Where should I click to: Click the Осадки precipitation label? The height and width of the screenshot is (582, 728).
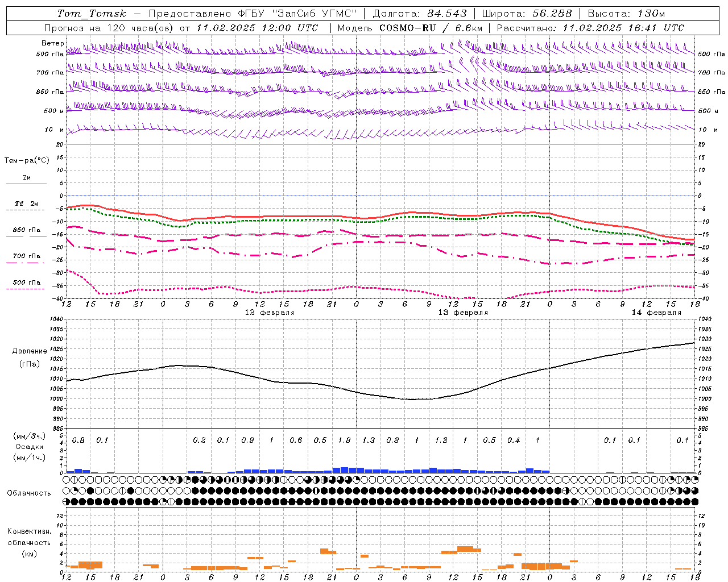29,447
